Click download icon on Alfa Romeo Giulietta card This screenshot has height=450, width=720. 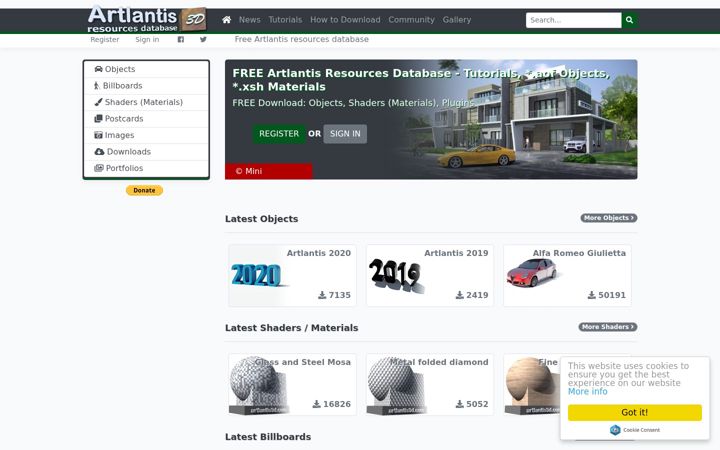click(x=592, y=295)
